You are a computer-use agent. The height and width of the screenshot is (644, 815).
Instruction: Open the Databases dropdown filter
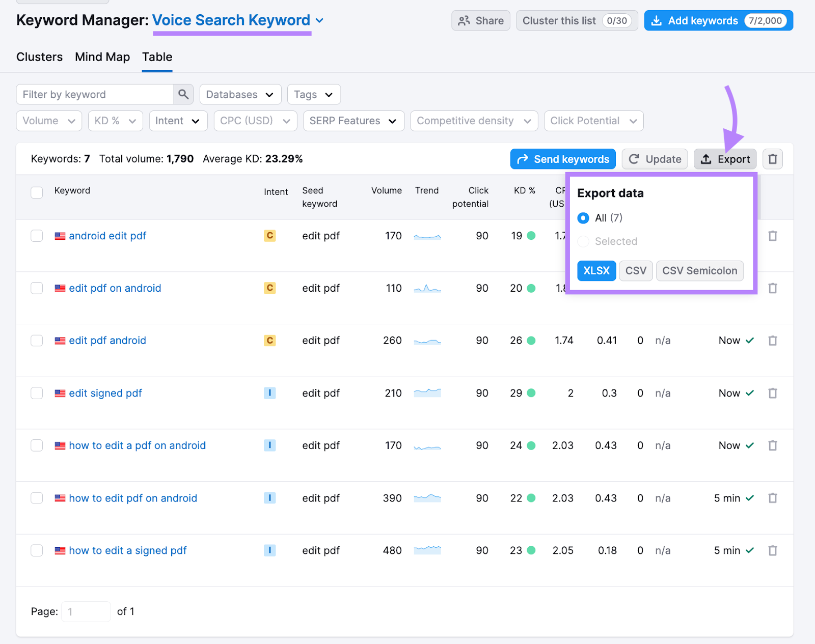240,95
